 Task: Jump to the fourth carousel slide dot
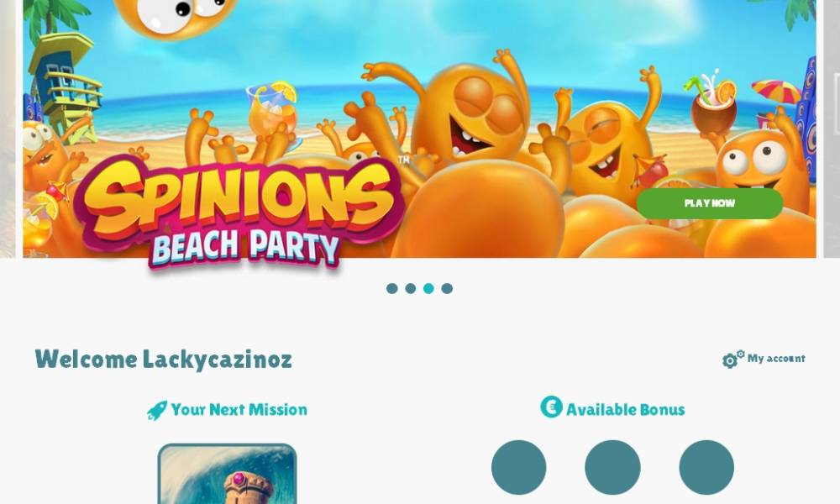tap(447, 289)
